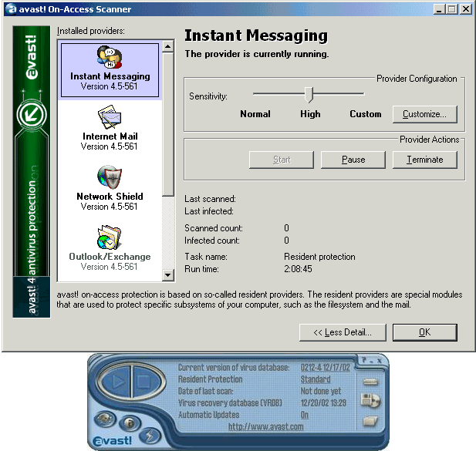This screenshot has height=451, width=476.
Task: Click the Infected count label
Action: click(212, 241)
